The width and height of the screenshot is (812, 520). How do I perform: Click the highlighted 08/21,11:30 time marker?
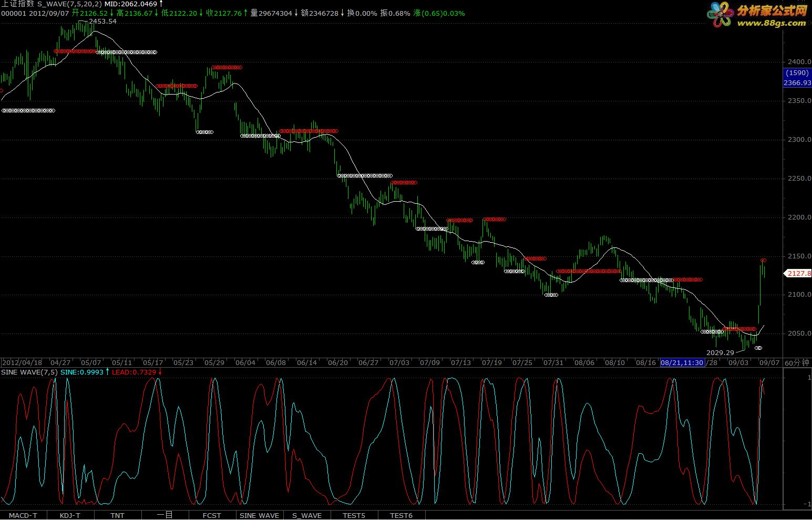682,362
